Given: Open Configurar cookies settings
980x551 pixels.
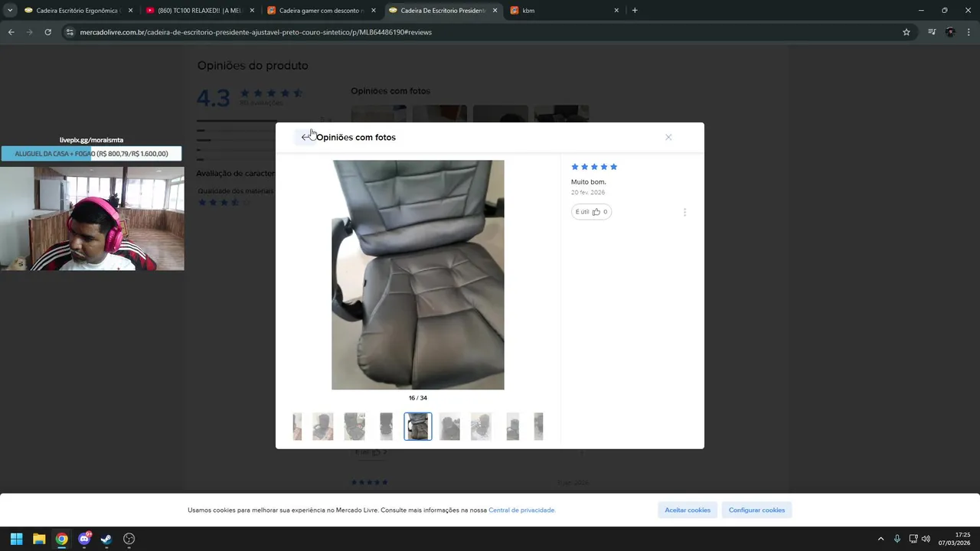Looking at the screenshot, I should click(756, 510).
